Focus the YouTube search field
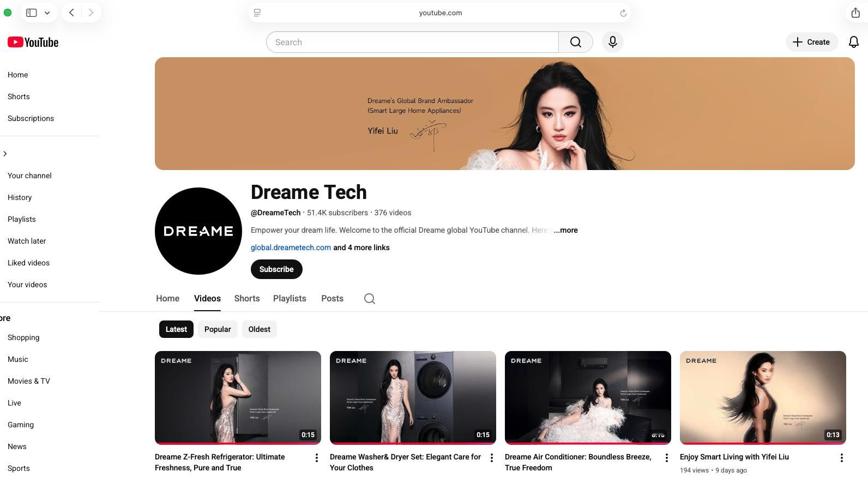Screen dimensions: 868x478 [412, 42]
